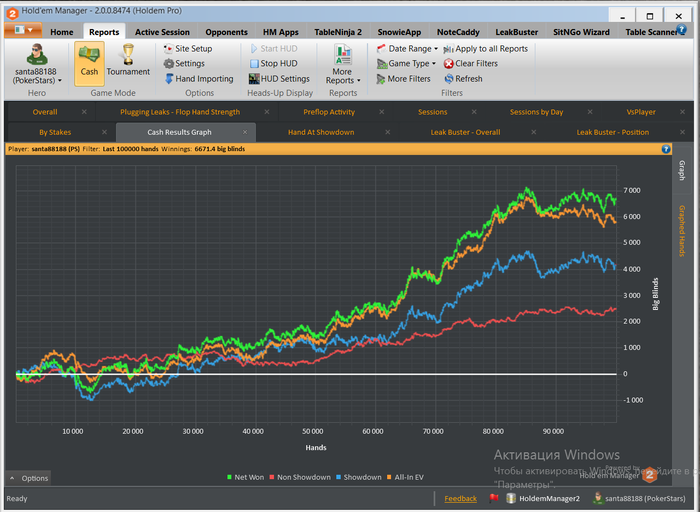
Task: Toggle the All-In EV legend series
Action: (x=405, y=477)
